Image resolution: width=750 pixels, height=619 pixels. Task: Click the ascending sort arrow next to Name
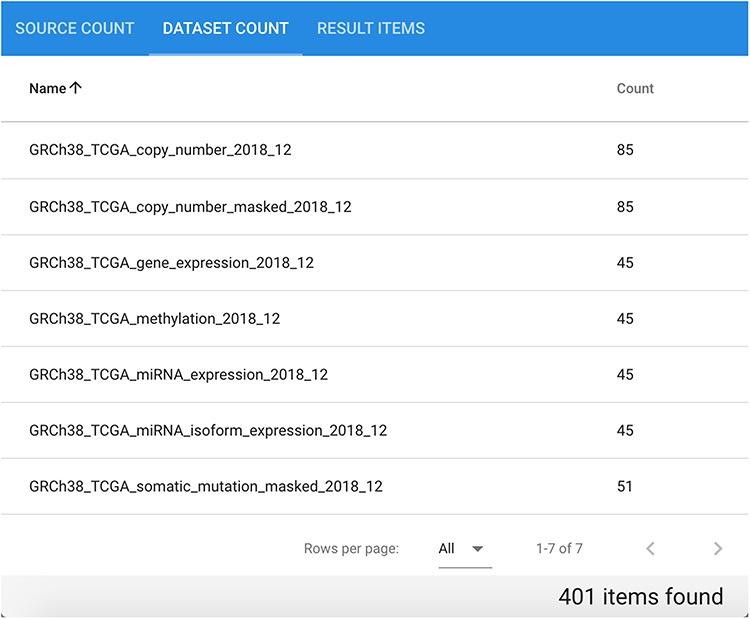tap(76, 88)
